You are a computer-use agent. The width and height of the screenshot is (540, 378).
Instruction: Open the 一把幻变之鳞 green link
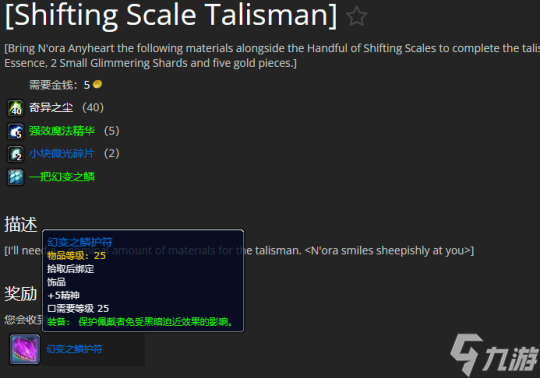pyautogui.click(x=62, y=177)
